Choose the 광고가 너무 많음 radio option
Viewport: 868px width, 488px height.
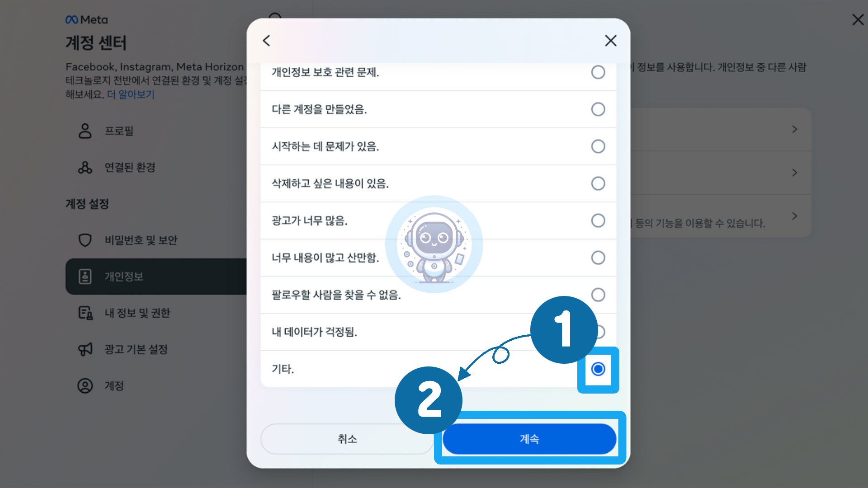[x=598, y=221]
